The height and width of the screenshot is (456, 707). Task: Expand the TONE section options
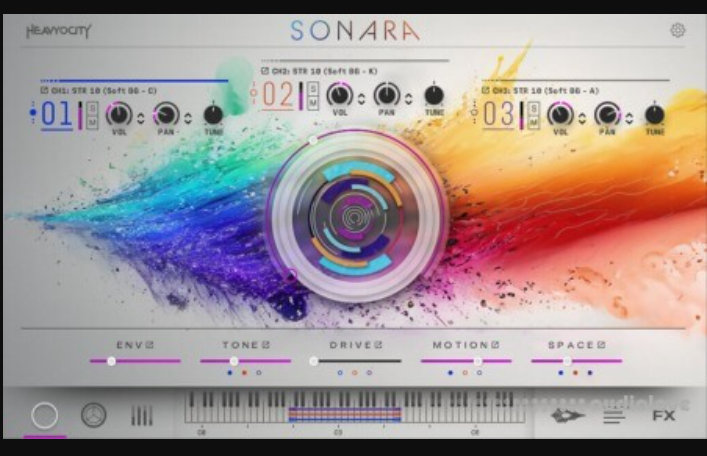coord(267,345)
